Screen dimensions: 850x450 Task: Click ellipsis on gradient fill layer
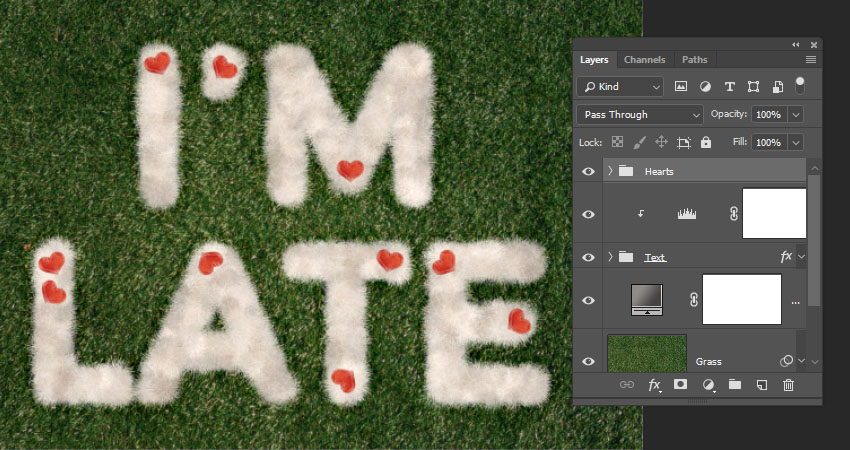tap(795, 303)
